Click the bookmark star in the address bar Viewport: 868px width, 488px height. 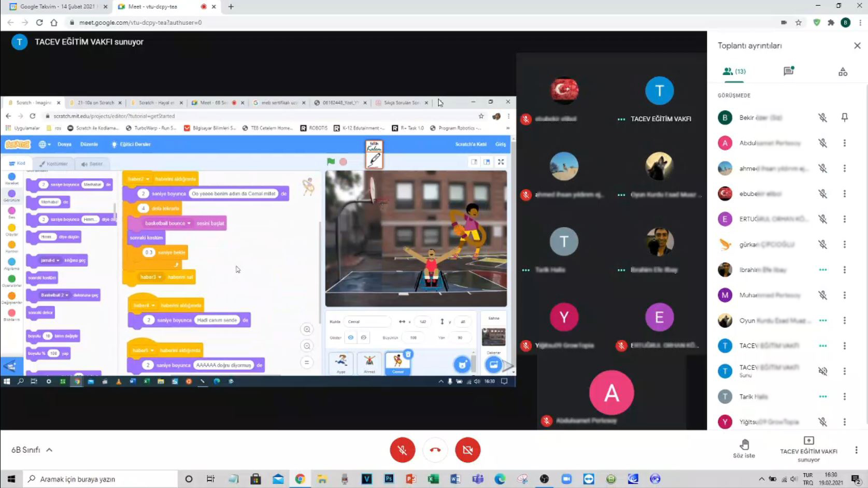(x=799, y=22)
